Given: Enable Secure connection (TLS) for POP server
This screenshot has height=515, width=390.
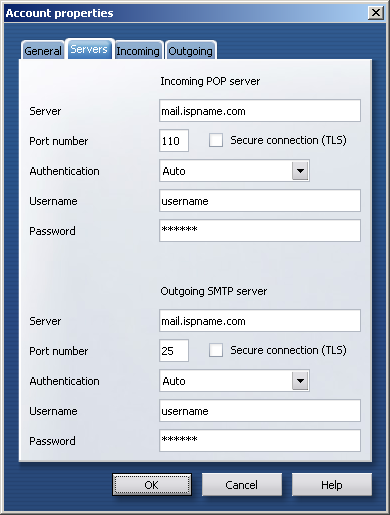Looking at the screenshot, I should [216, 140].
